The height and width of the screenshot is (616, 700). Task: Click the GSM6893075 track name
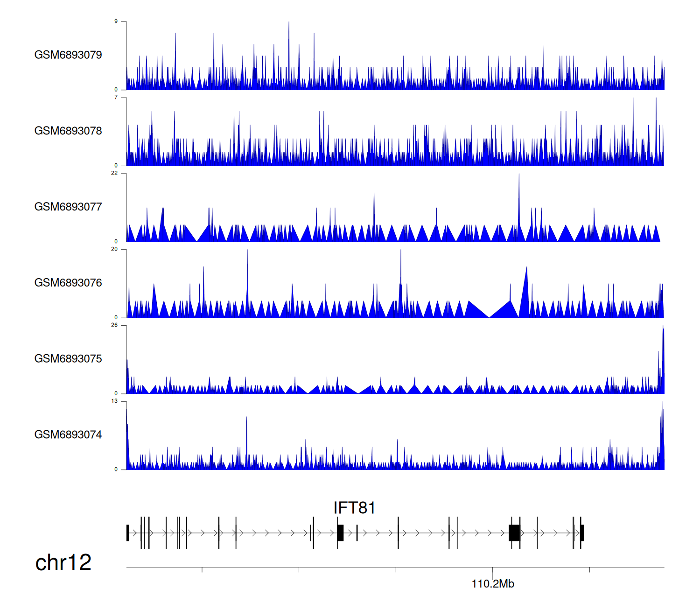pos(68,359)
